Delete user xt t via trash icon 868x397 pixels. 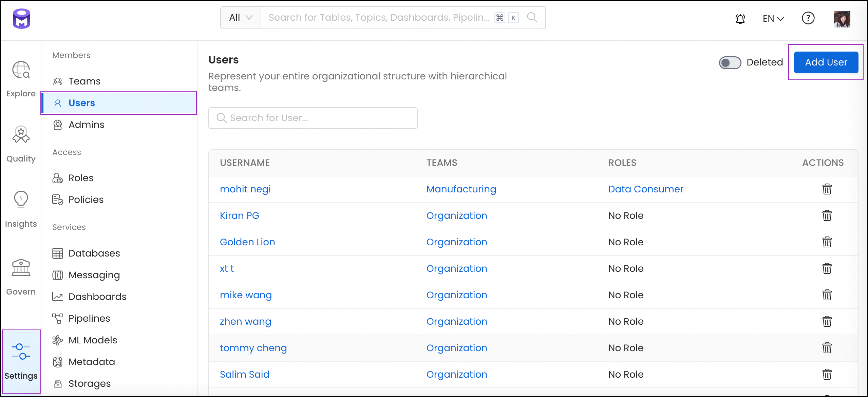coord(827,268)
